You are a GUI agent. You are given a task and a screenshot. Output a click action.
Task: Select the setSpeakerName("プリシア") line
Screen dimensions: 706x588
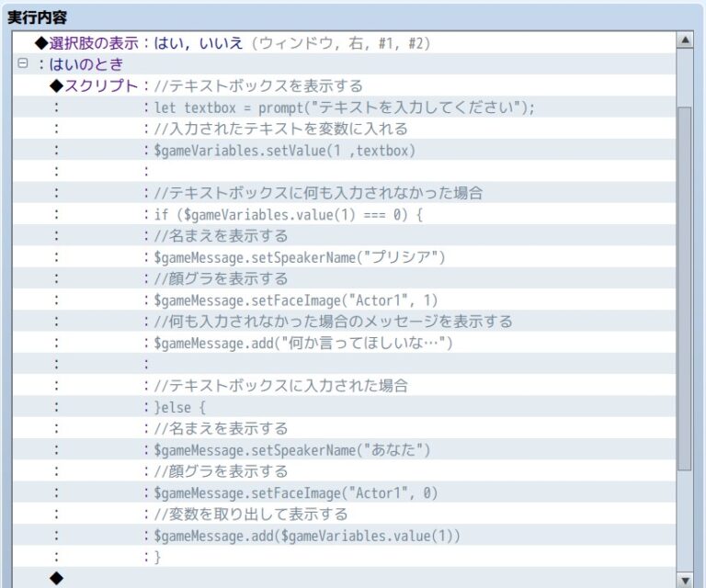click(300, 257)
